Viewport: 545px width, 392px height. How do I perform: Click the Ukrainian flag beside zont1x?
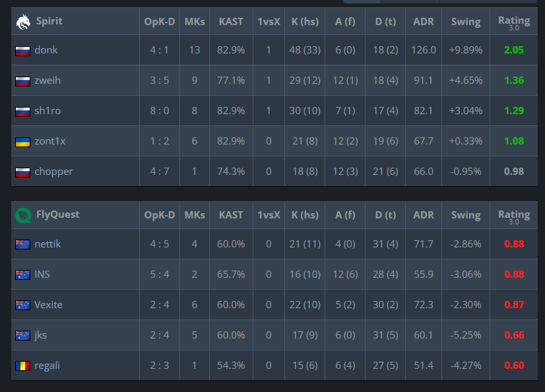pyautogui.click(x=22, y=142)
